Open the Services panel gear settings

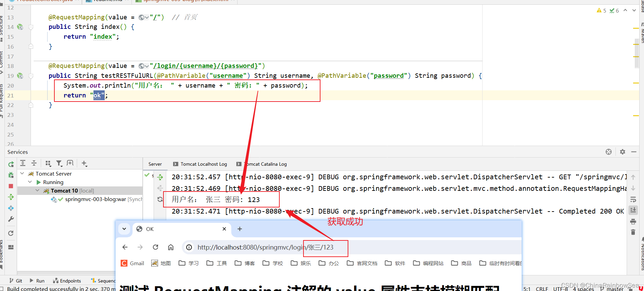click(x=623, y=152)
